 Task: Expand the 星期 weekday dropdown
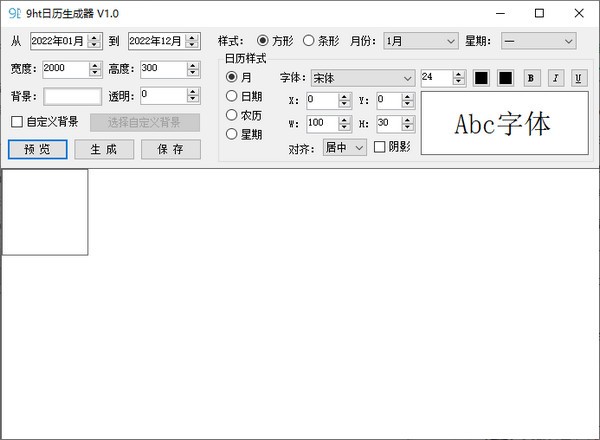(538, 41)
